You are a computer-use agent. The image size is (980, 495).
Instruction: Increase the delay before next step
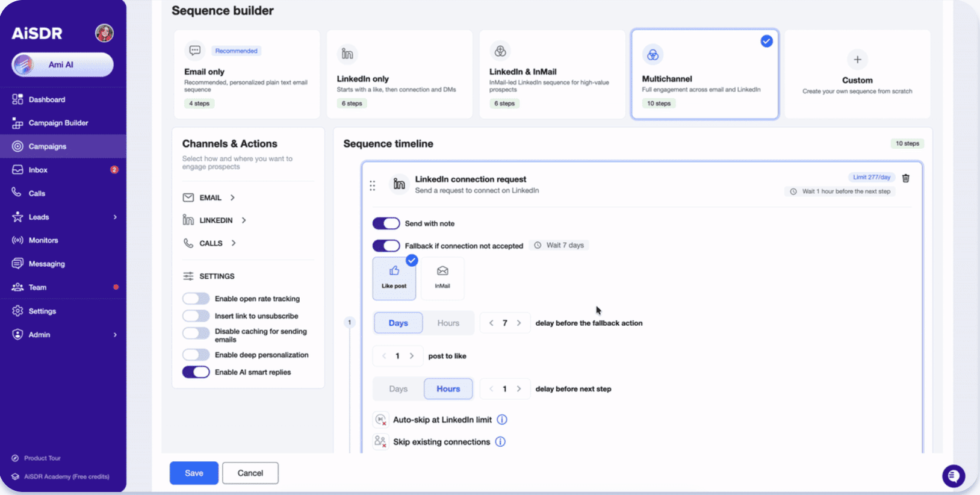(x=519, y=389)
